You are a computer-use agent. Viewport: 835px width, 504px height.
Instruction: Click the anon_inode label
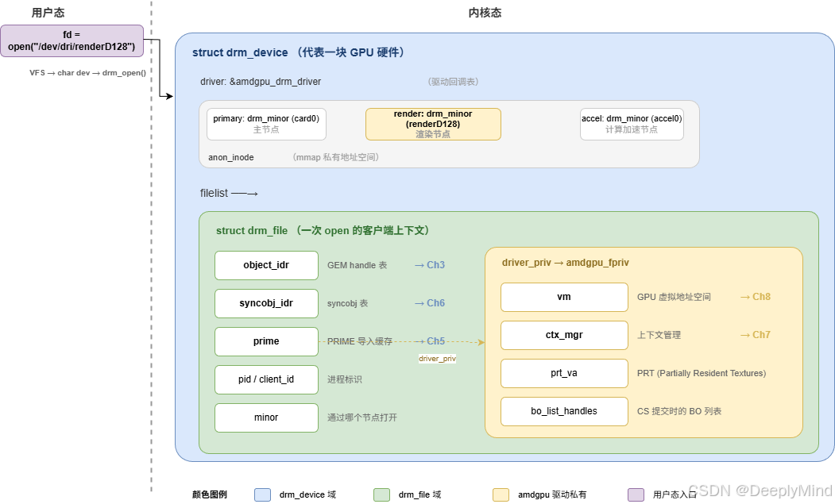pyautogui.click(x=230, y=157)
